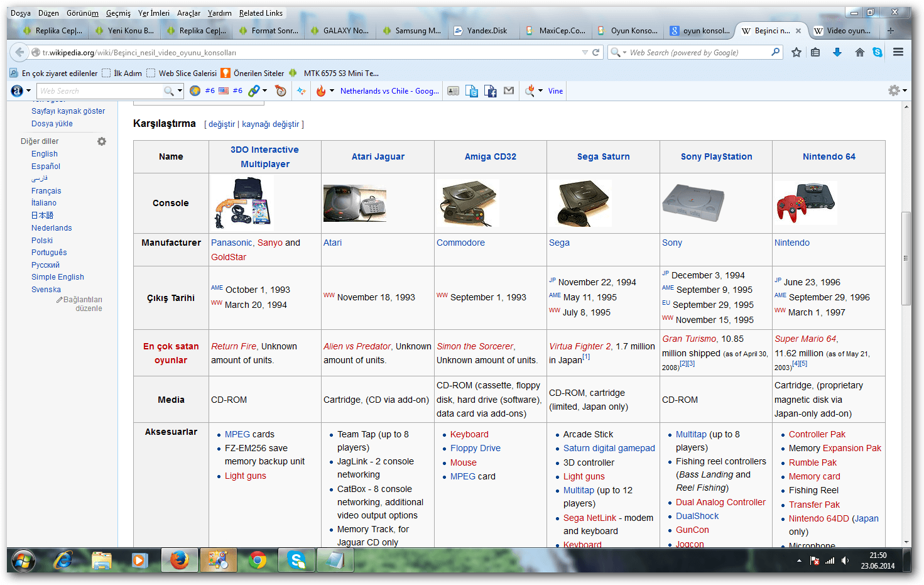Click the Web Search input in toolbar
The image size is (924, 585).
(101, 91)
